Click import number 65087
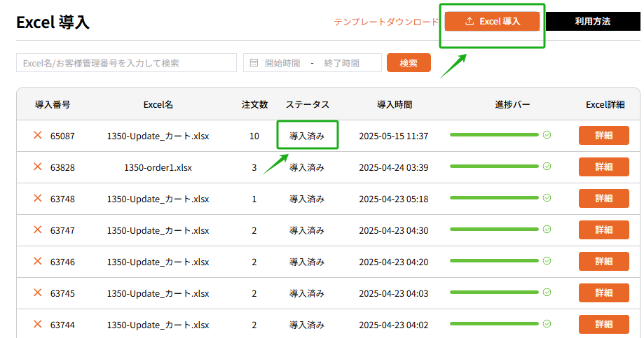The width and height of the screenshot is (644, 338). click(x=62, y=136)
